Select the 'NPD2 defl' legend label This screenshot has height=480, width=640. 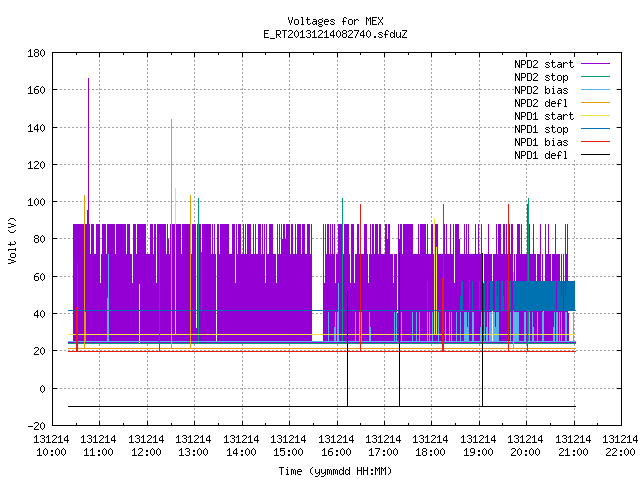click(x=541, y=103)
